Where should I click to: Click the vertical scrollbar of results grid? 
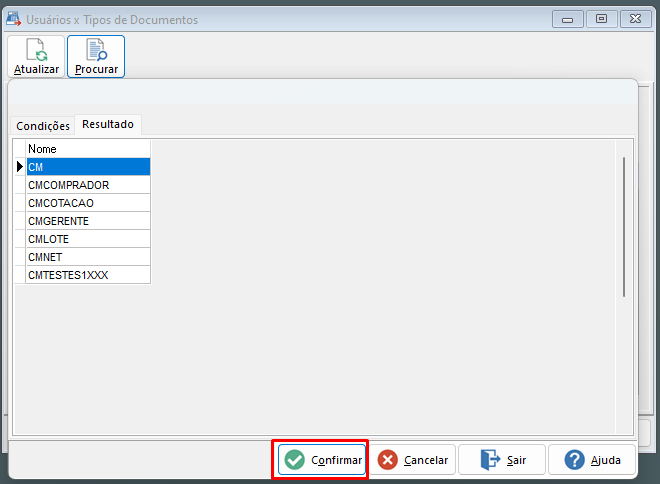pos(624,227)
